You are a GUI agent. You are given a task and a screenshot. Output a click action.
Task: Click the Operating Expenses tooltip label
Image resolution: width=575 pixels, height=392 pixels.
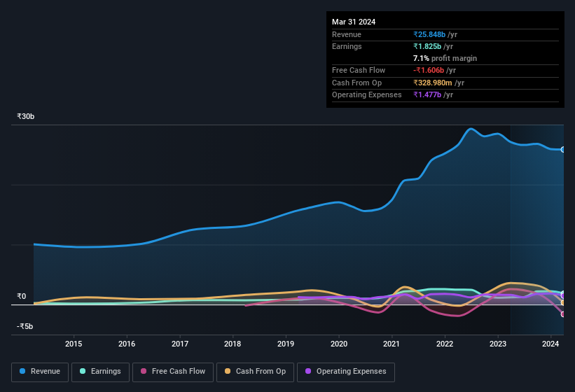367,95
